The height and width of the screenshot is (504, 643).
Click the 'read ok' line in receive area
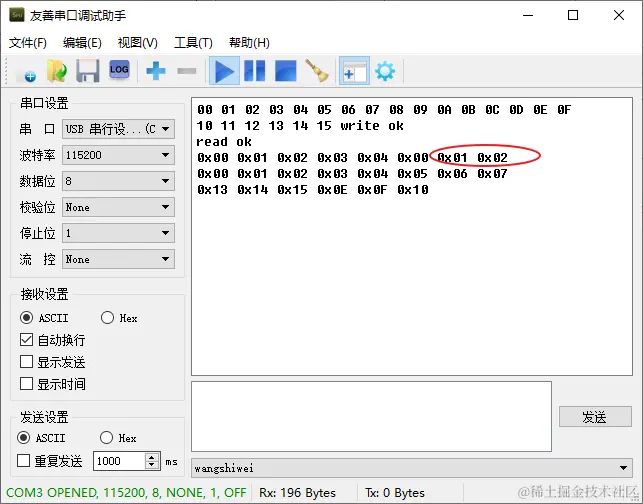tap(224, 141)
